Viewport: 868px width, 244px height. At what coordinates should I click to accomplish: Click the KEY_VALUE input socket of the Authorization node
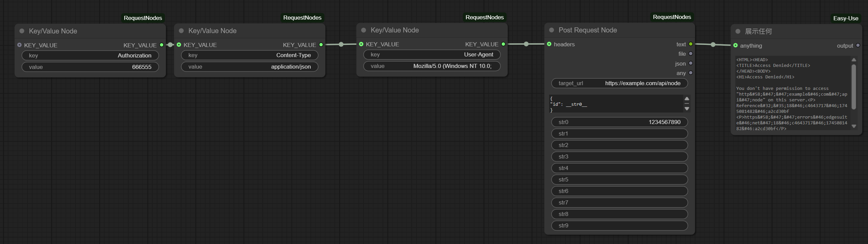19,45
